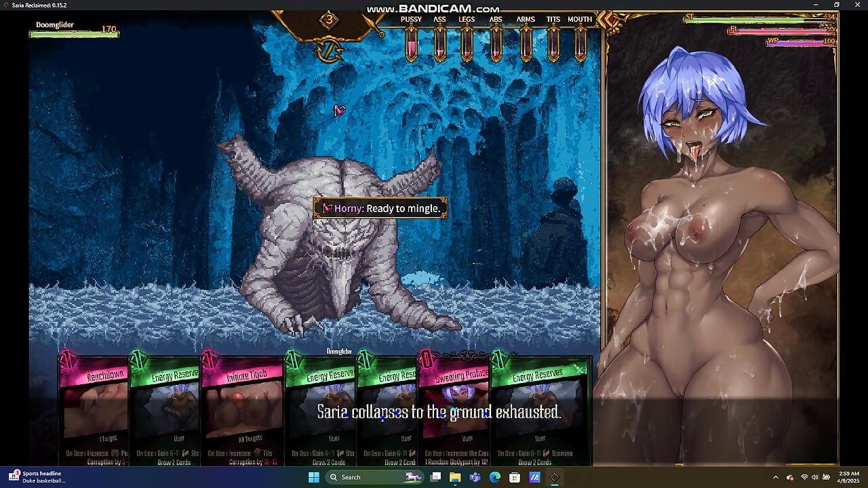Click the turn counter badge showing 3

point(329,20)
